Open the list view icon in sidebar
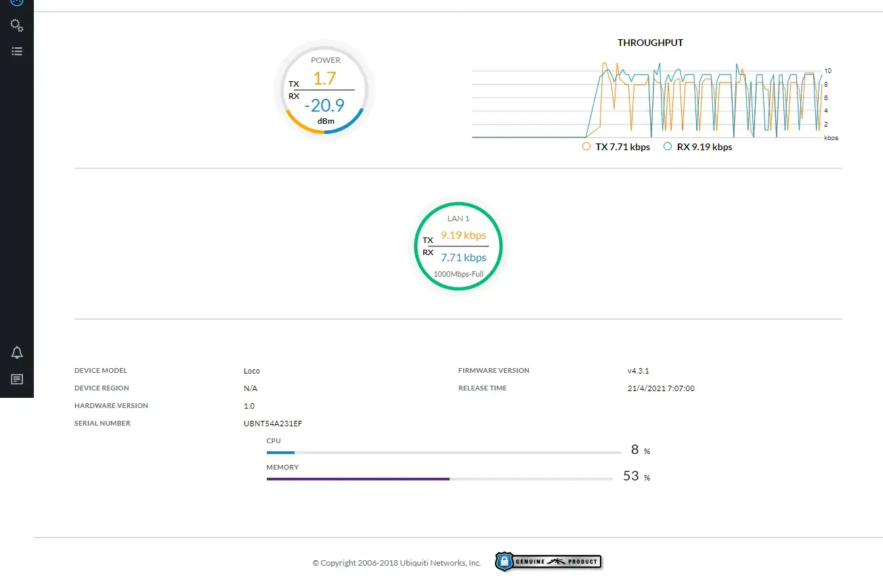Image resolution: width=883 pixels, height=588 pixels. pos(17,51)
